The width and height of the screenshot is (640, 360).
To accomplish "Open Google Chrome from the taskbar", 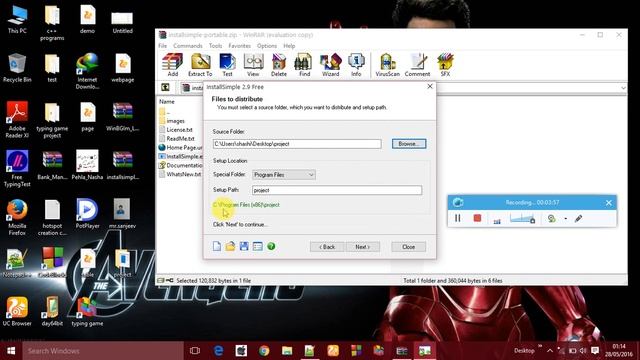I will tap(264, 351).
